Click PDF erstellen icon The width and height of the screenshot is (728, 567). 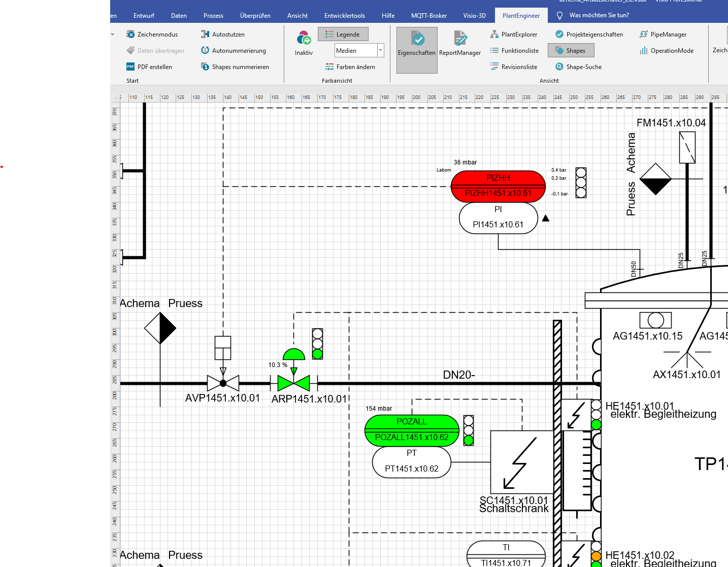130,67
